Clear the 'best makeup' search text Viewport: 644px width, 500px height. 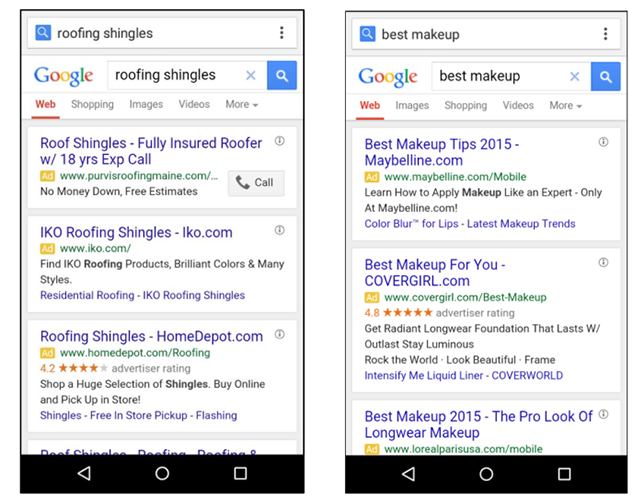pyautogui.click(x=575, y=76)
